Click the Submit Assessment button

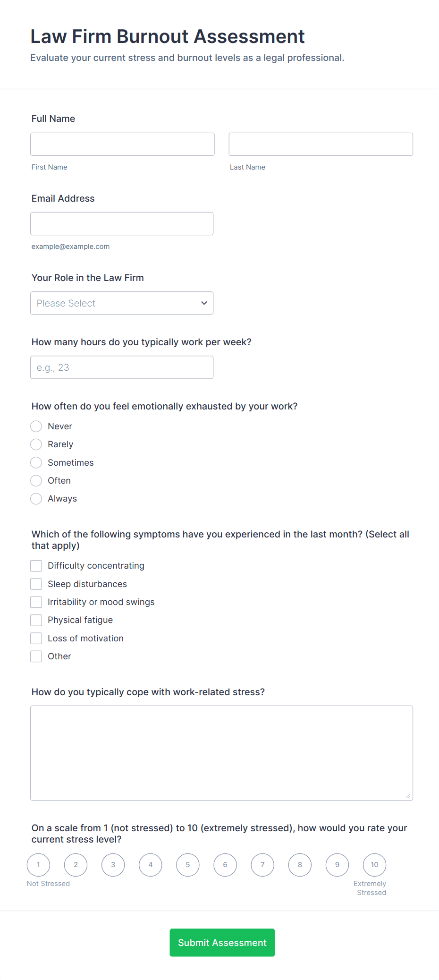coord(222,942)
